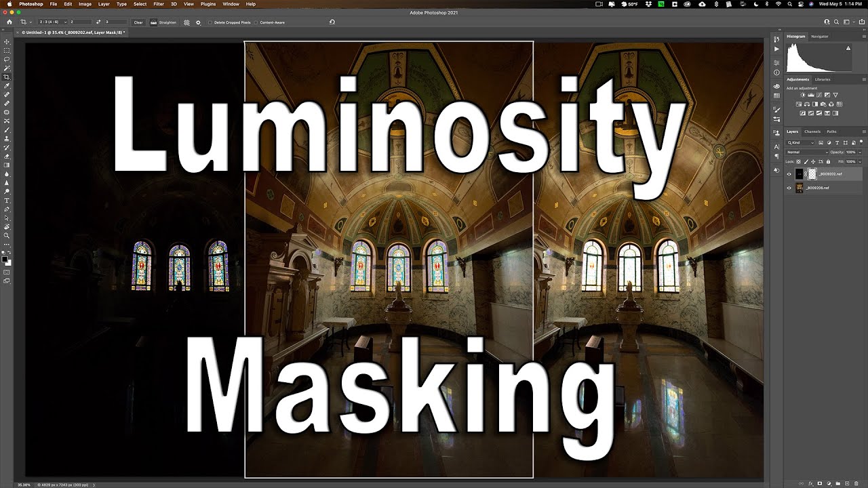Switch to the Libraries tab
The height and width of the screenshot is (488, 868).
click(823, 79)
